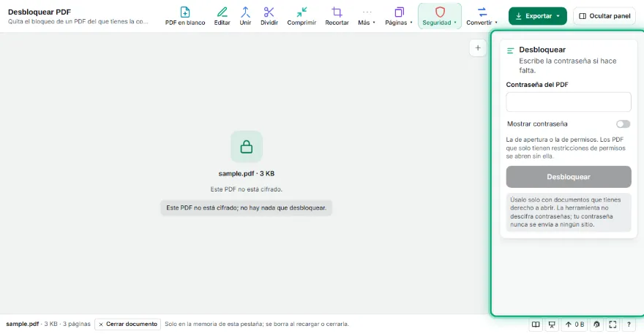The image size is (644, 334).
Task: Open the Exportar dropdown button
Action: coord(537,16)
